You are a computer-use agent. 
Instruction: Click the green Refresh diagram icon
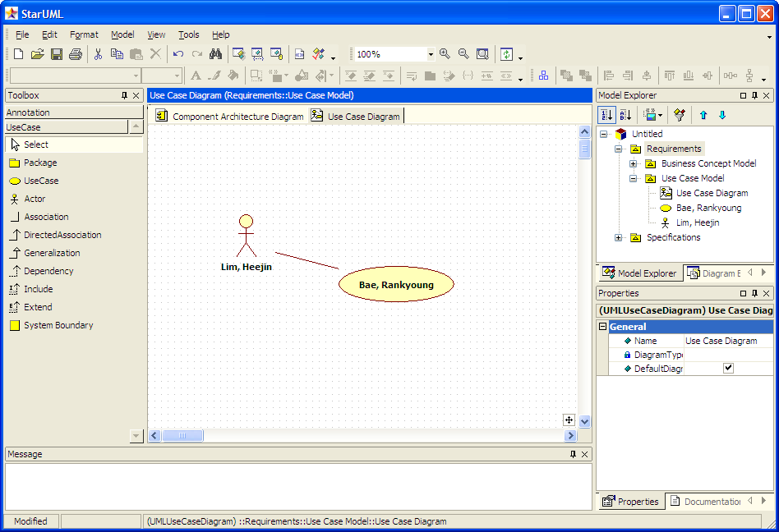click(x=506, y=54)
